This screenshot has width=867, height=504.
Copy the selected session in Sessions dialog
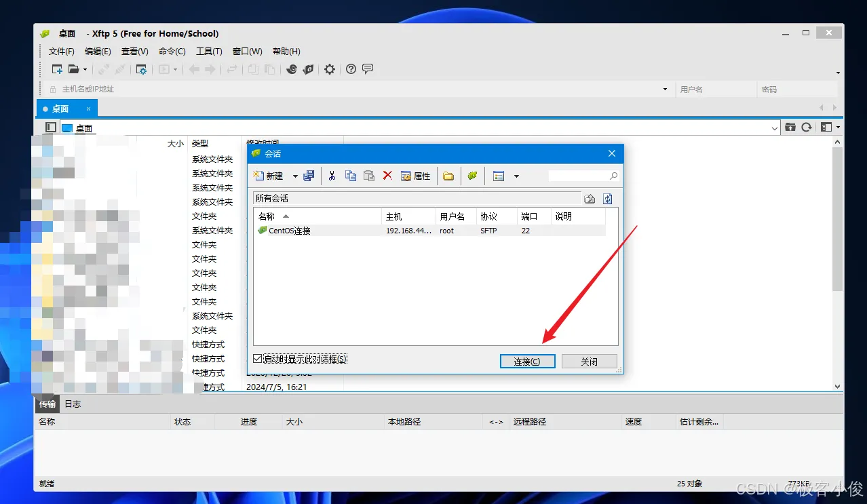(x=351, y=176)
